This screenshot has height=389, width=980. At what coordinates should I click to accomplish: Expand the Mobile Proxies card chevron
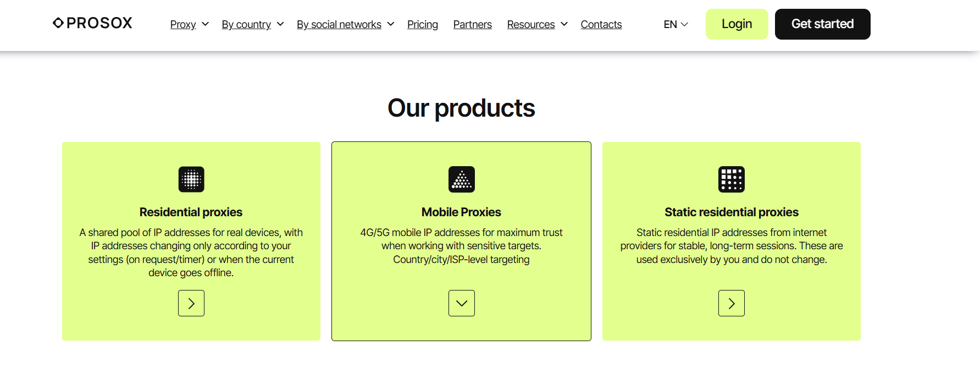(462, 303)
